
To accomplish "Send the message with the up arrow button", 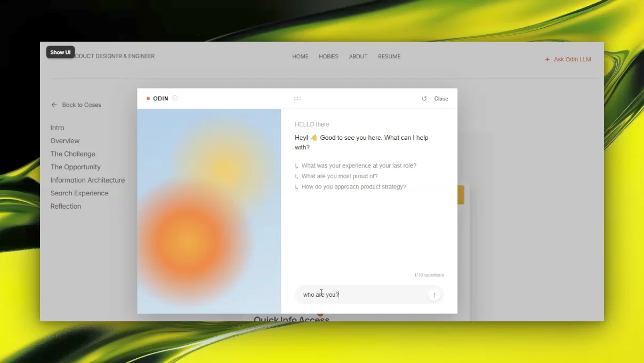I will (434, 295).
